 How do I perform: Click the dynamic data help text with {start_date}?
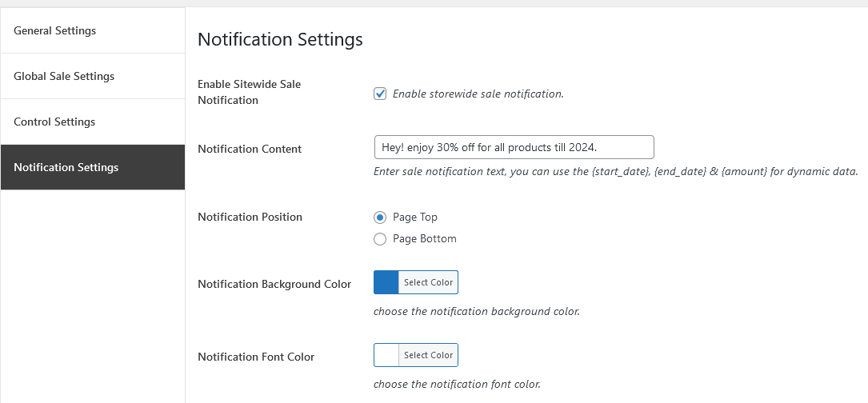click(x=615, y=172)
